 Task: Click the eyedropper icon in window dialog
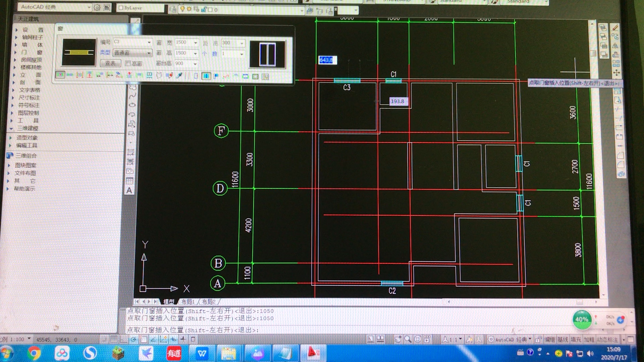point(179,76)
